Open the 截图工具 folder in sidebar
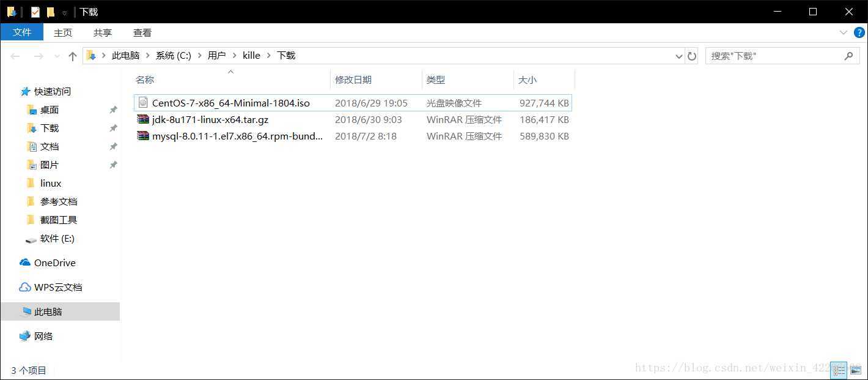The image size is (868, 380). pos(59,220)
